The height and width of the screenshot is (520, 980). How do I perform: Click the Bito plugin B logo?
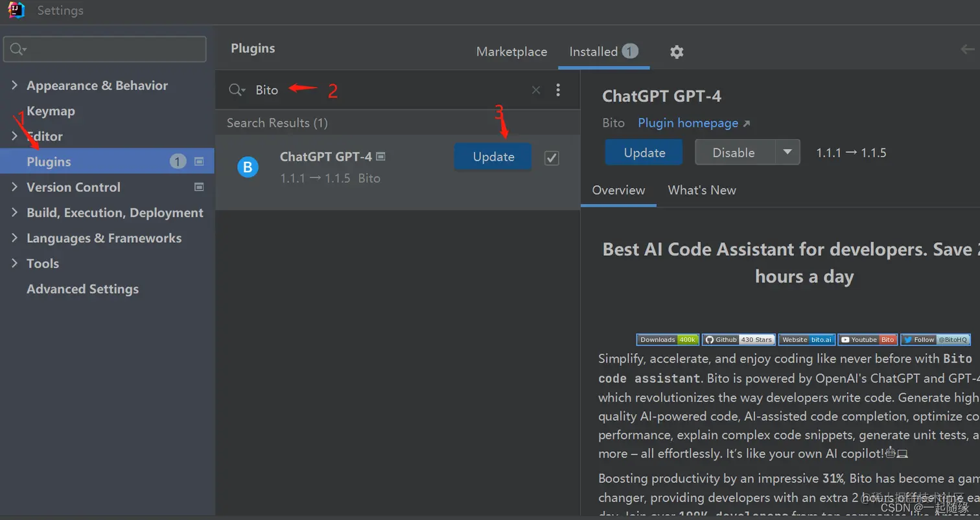click(x=248, y=168)
